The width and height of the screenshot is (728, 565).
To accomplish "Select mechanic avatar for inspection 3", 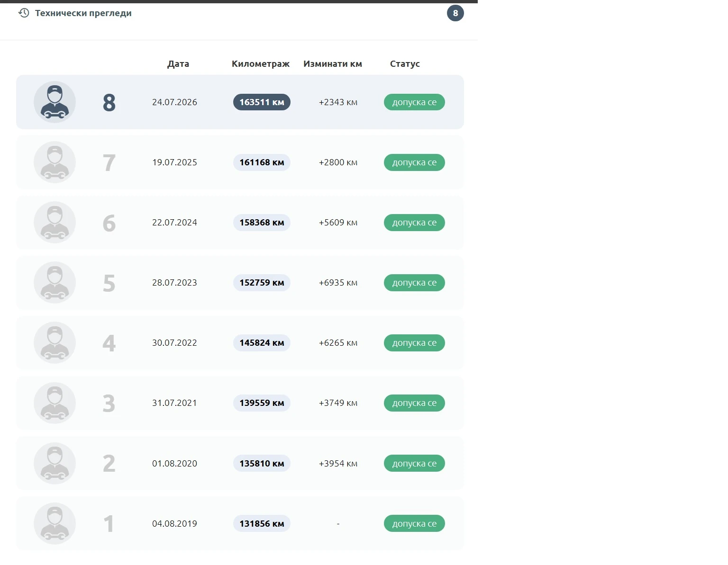I will (55, 403).
